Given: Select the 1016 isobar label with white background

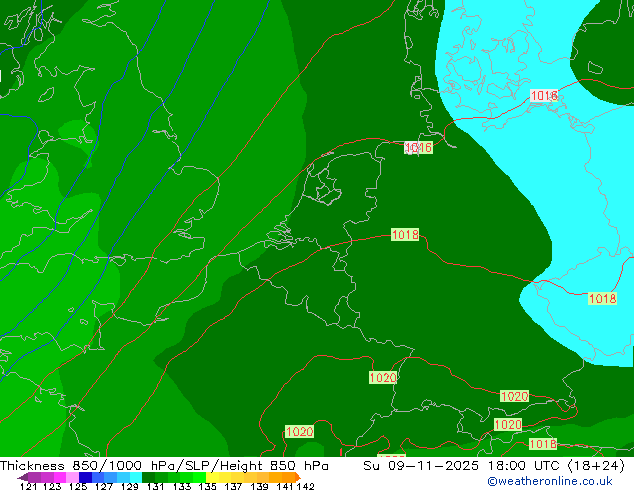Looking at the screenshot, I should click(x=544, y=96).
